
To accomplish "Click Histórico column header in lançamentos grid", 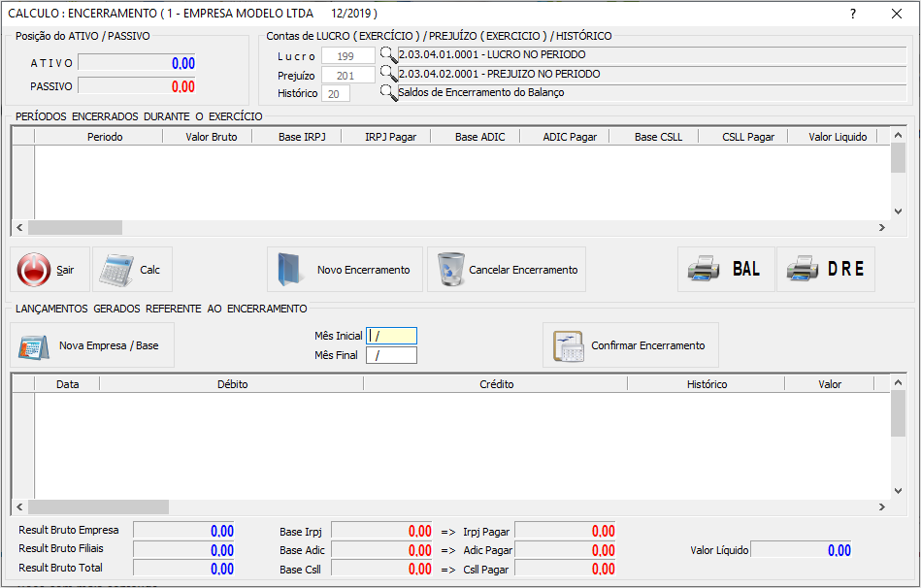I will [706, 384].
